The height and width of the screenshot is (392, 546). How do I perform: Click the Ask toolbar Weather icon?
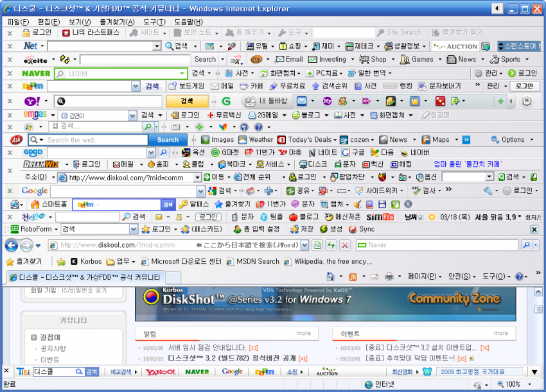click(x=243, y=140)
